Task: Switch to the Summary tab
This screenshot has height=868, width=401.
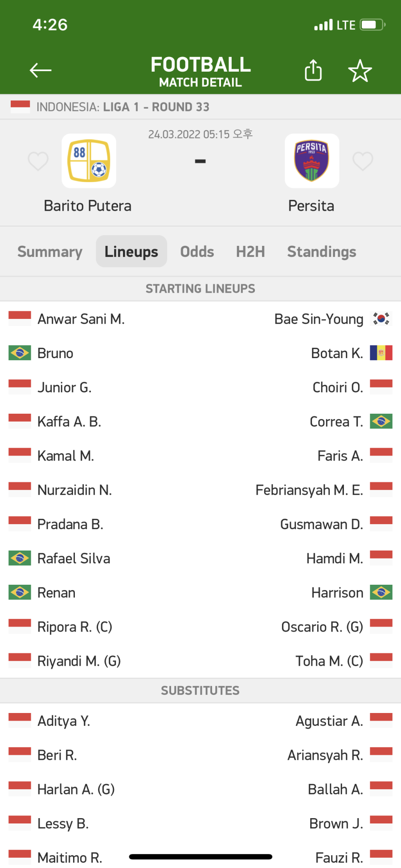Action: [50, 252]
